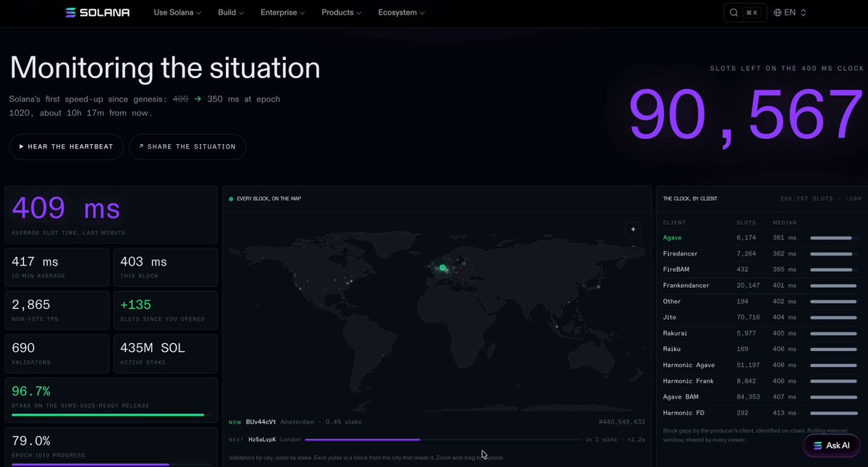Click Share the Situation button
Viewport: 868px width, 467px height.
(187, 147)
